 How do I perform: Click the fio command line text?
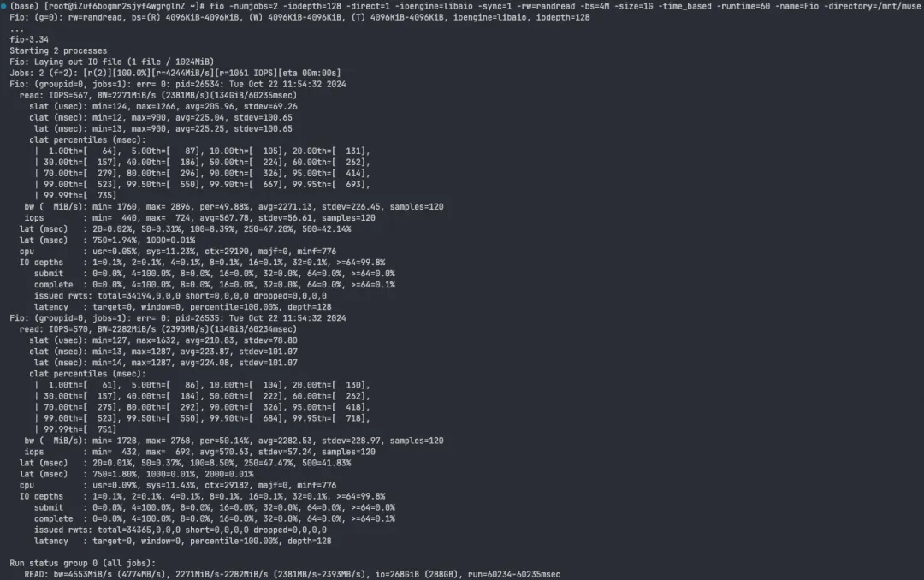565,6
